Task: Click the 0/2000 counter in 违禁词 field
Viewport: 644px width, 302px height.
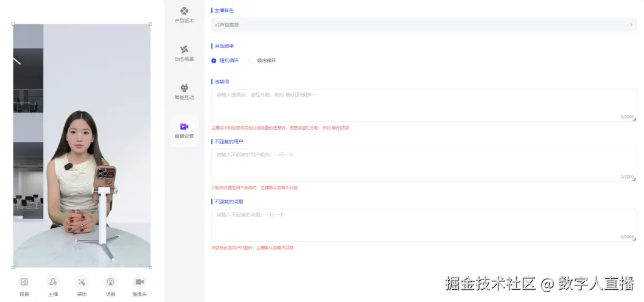Action: tap(627, 117)
